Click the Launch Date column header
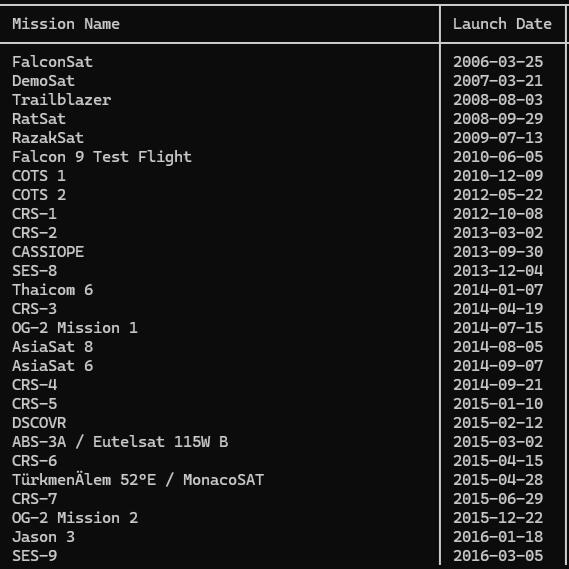Viewport: 569px width, 569px height. tap(502, 24)
